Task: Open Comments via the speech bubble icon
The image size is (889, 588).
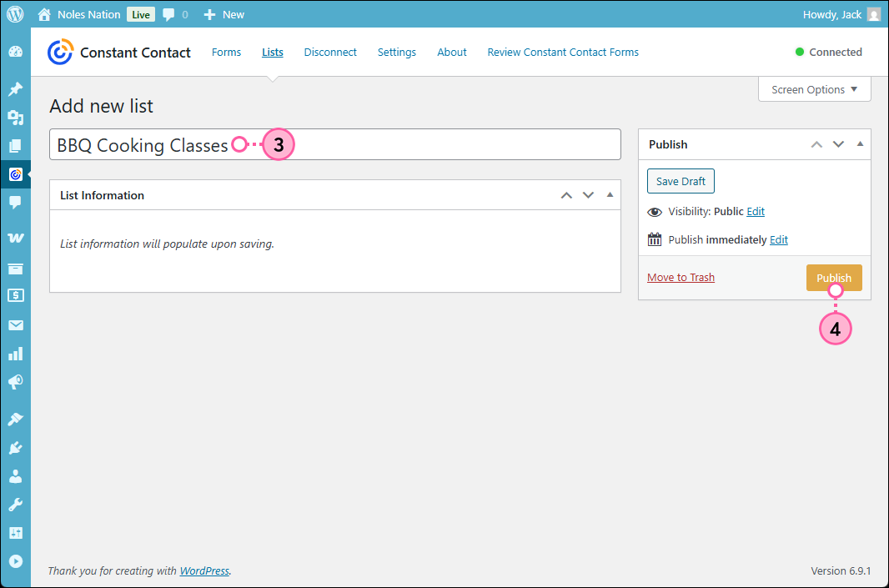Action: tap(15, 202)
